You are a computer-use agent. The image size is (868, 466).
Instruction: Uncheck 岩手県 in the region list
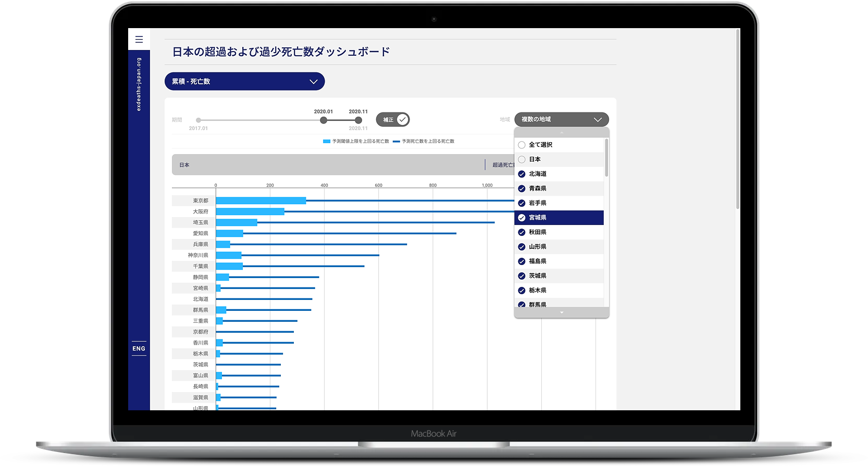click(x=537, y=203)
